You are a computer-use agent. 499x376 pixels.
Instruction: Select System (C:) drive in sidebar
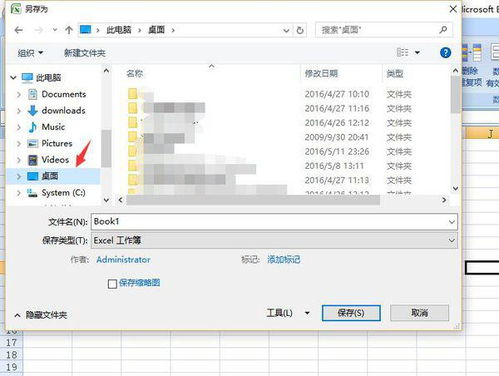63,193
